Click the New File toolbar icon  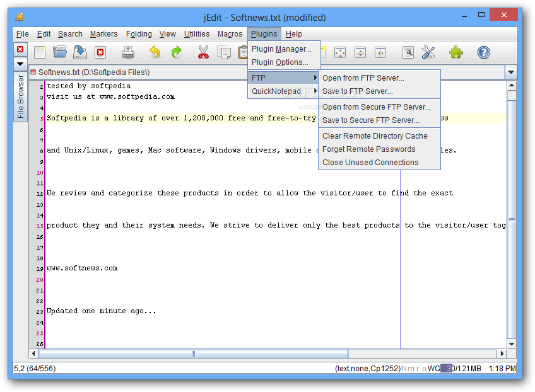pyautogui.click(x=40, y=52)
